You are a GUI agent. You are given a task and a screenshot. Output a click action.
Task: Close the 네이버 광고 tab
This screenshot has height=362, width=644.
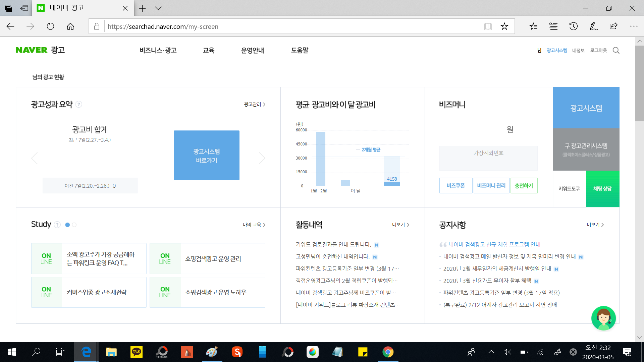tap(125, 8)
